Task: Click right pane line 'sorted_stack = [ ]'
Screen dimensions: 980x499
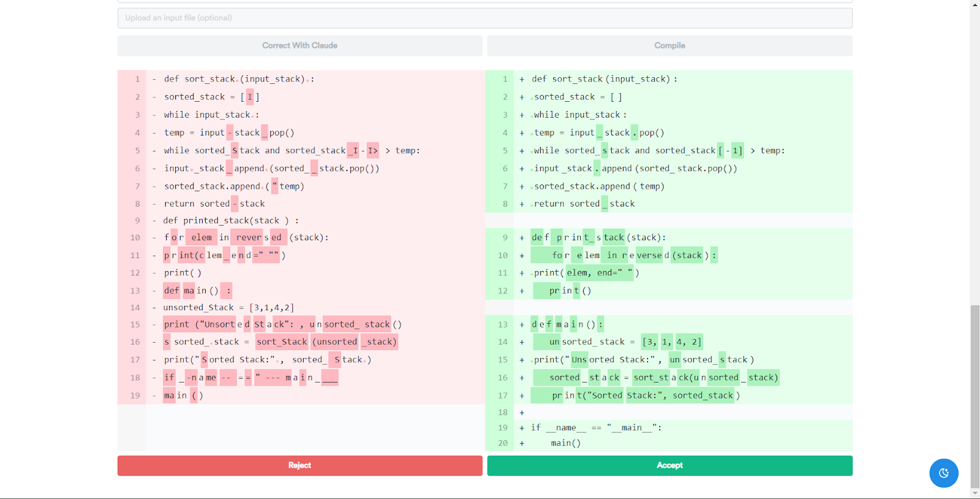Action: click(x=578, y=97)
